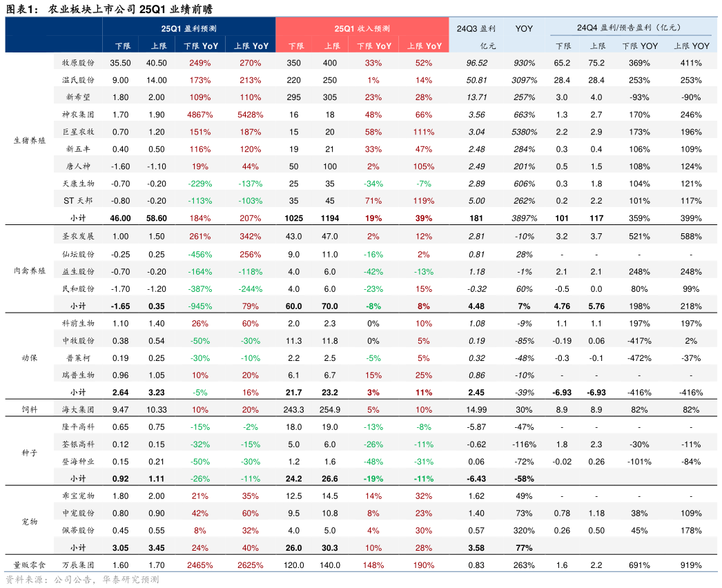The width and height of the screenshot is (722, 588).
Task: Select the 5428% value for 神农集团
Action: tap(251, 115)
